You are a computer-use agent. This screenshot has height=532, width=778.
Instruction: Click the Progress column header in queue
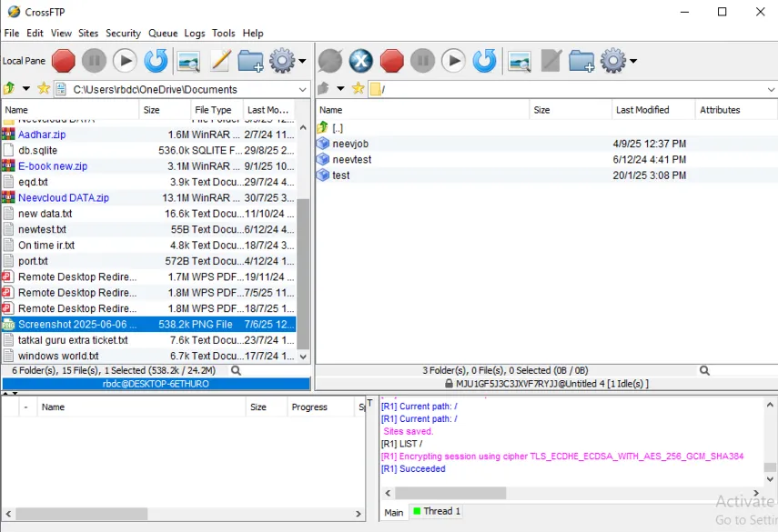coord(320,407)
